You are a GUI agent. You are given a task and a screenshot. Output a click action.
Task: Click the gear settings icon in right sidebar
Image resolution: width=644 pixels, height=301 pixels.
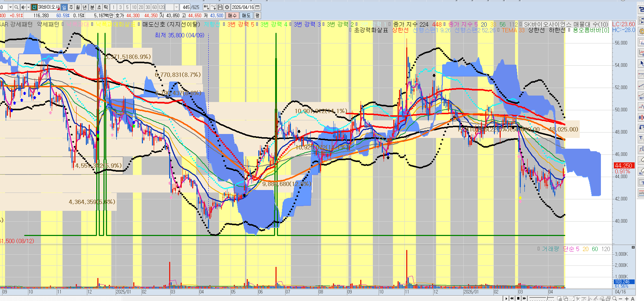click(x=640, y=31)
